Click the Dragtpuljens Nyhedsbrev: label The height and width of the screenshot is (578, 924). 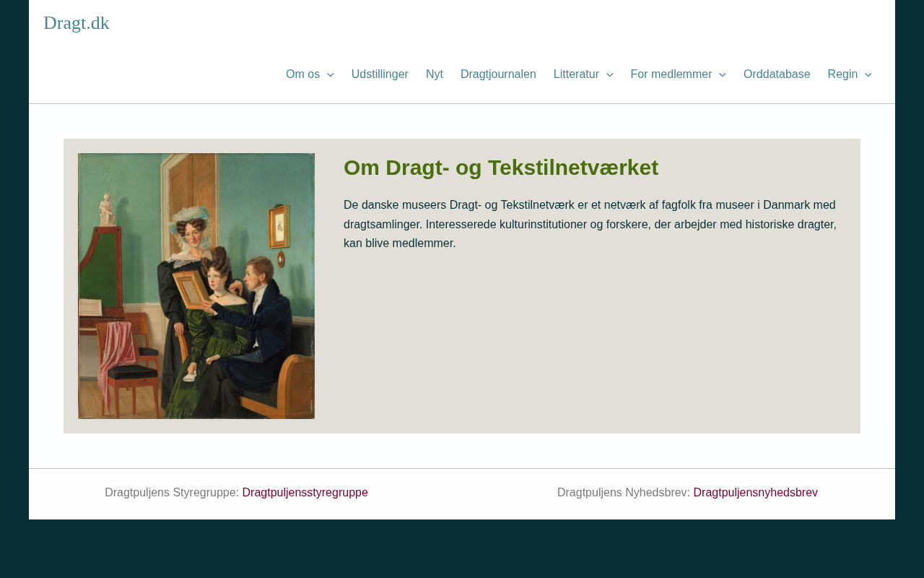pyautogui.click(x=624, y=493)
